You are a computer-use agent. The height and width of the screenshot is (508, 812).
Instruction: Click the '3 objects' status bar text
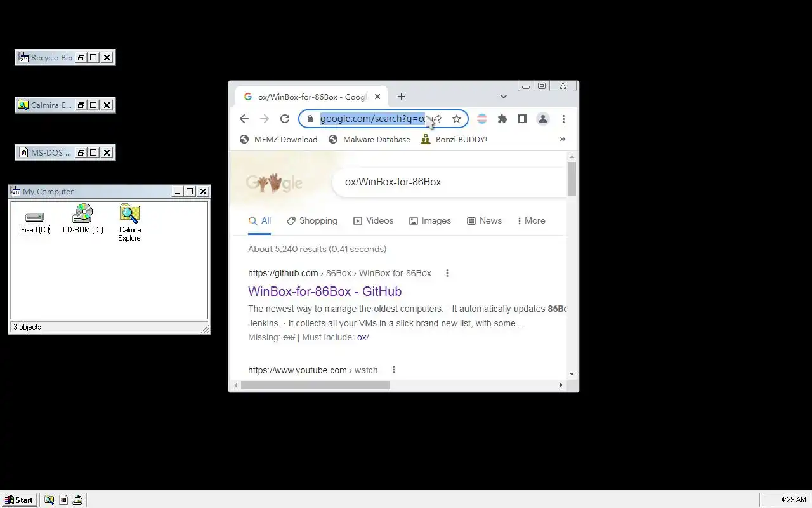tap(27, 327)
